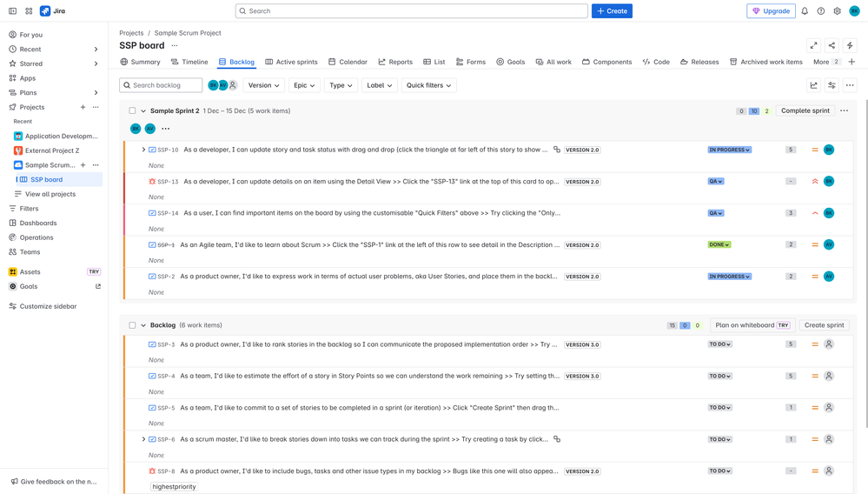This screenshot has width=868, height=494.
Task: Open Customize sidebar
Action: pyautogui.click(x=48, y=306)
